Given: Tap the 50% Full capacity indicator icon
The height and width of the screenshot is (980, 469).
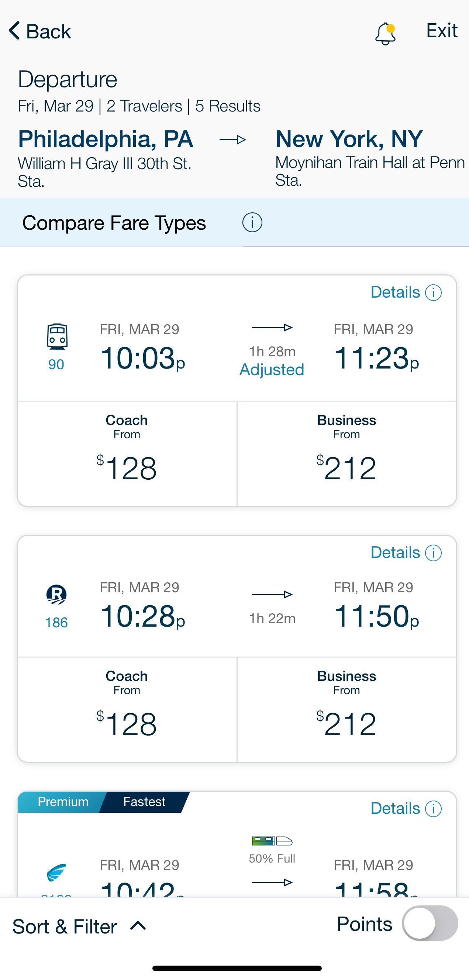Looking at the screenshot, I should 272,841.
